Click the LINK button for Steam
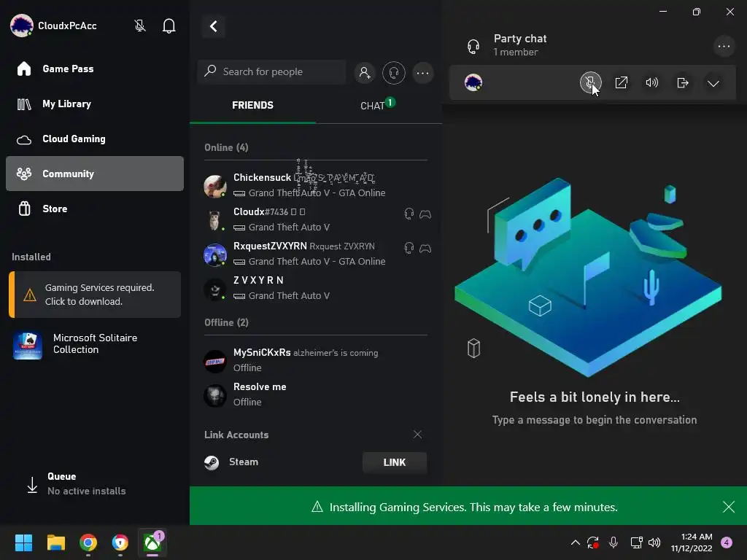The image size is (747, 560). (x=395, y=462)
